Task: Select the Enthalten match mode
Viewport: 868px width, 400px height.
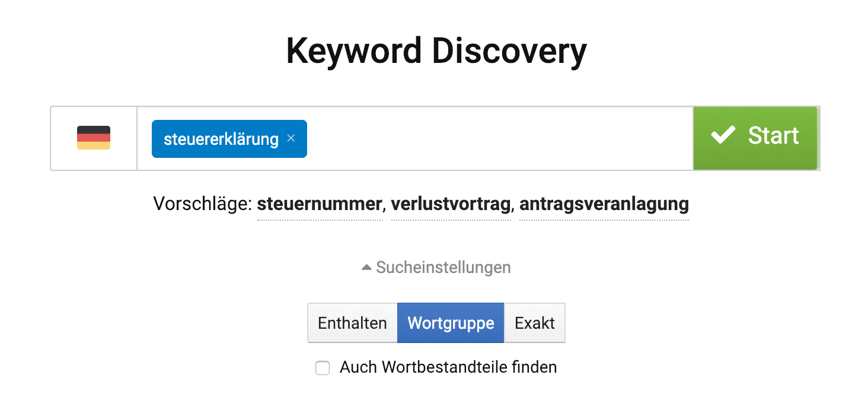Action: click(x=352, y=323)
